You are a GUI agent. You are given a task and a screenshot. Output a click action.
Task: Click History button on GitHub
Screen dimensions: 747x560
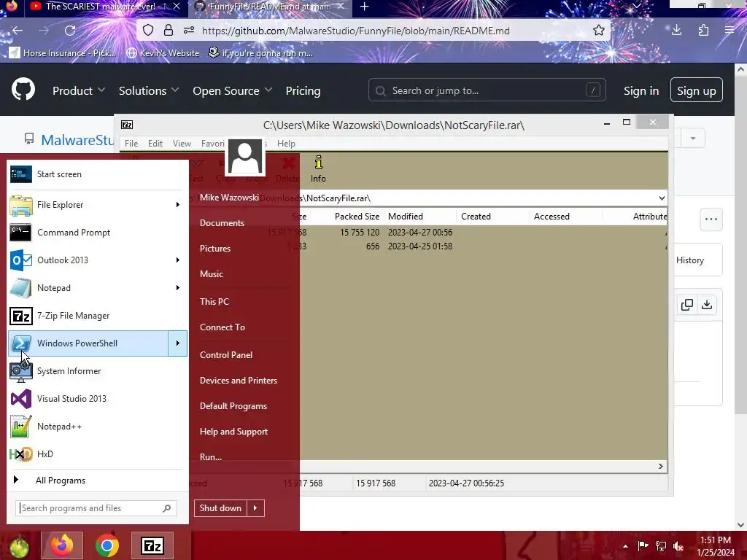coord(690,260)
